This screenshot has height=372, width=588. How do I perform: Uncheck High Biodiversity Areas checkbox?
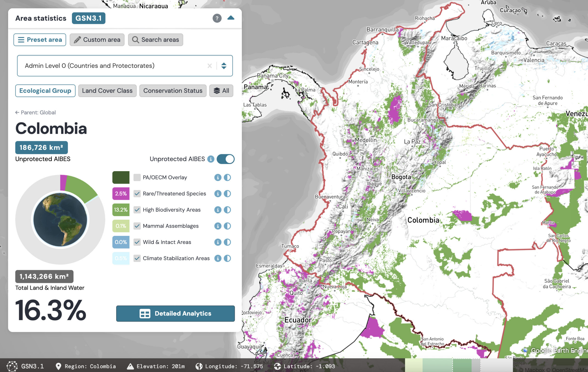pos(137,210)
